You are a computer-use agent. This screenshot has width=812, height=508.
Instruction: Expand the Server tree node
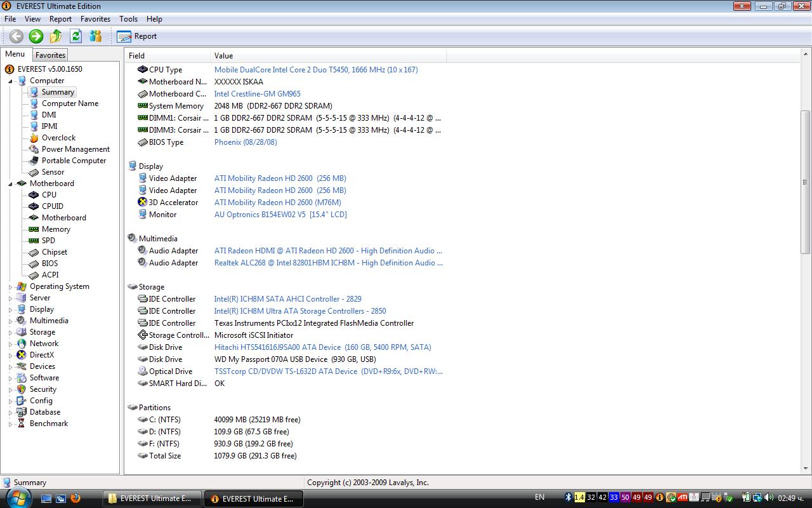(x=10, y=298)
